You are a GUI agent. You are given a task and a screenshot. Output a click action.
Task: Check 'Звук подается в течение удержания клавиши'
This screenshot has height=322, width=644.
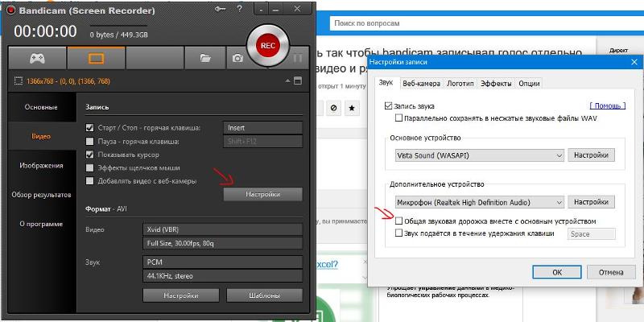tap(398, 233)
